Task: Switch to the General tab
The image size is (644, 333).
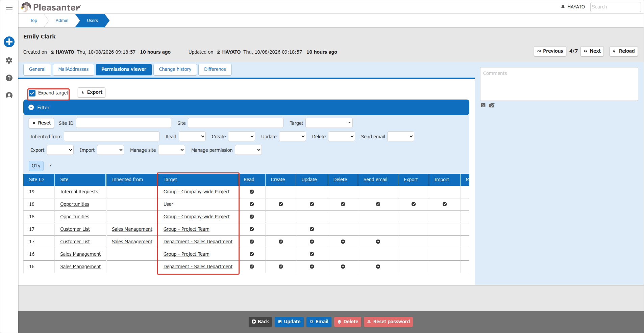Action: click(37, 69)
